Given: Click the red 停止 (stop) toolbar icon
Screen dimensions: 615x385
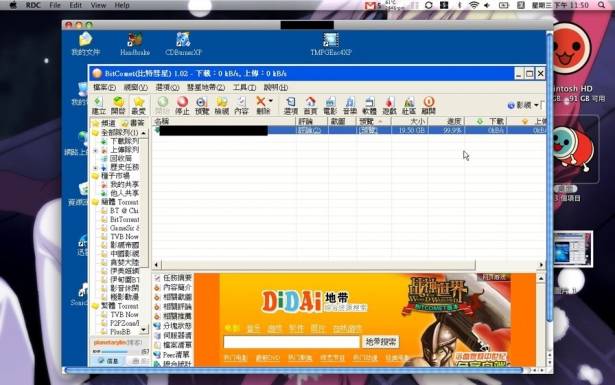Looking at the screenshot, I should [x=182, y=105].
